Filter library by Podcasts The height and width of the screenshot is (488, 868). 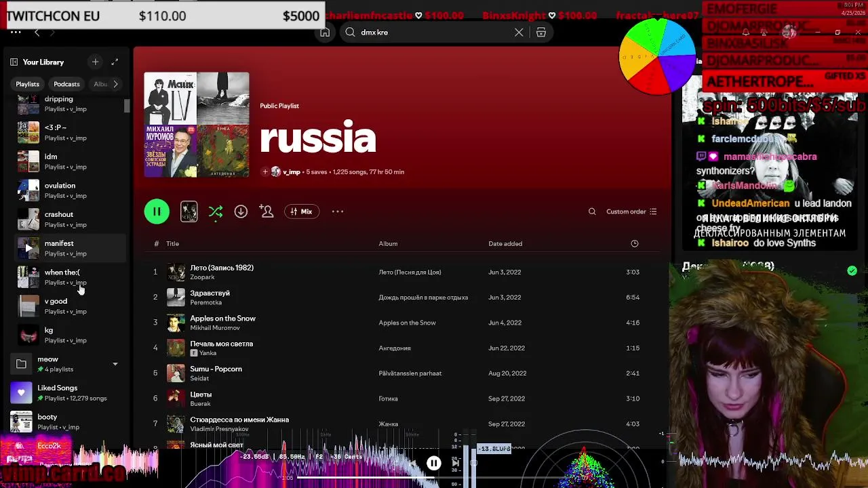(66, 84)
